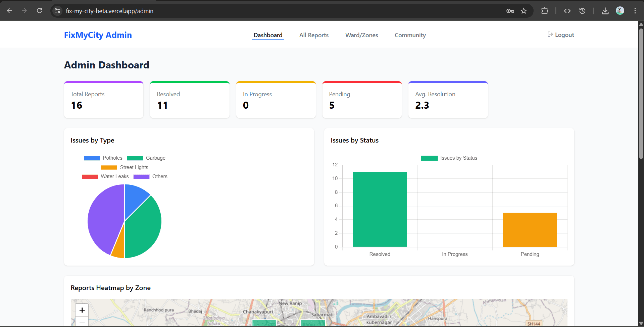This screenshot has width=644, height=327.
Task: Open the browser downloads icon
Action: coord(605,11)
